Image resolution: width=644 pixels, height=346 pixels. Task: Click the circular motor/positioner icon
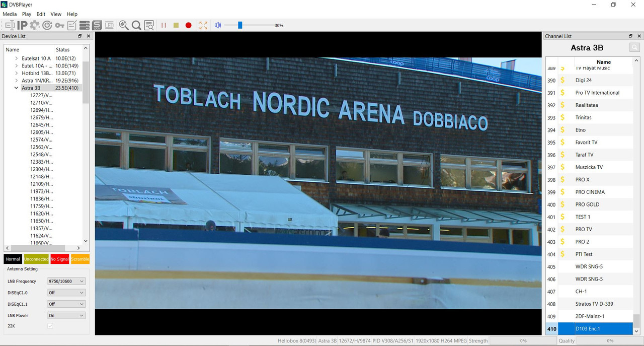coord(47,25)
